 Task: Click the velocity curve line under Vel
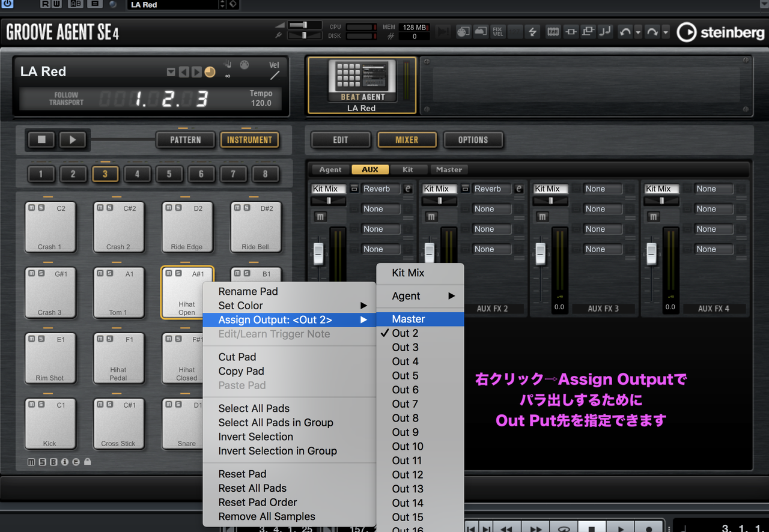pyautogui.click(x=275, y=76)
